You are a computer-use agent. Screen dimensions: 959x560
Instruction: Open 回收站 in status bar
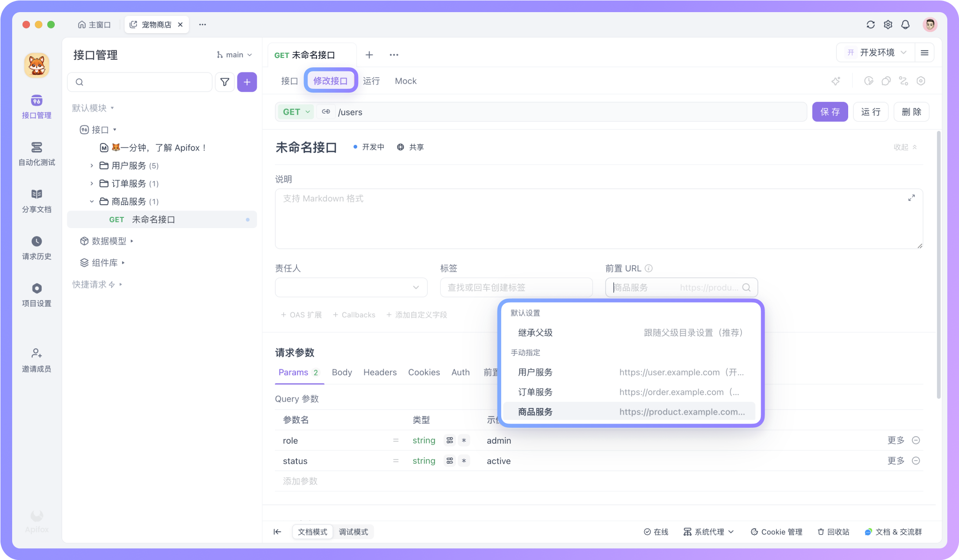pos(833,532)
